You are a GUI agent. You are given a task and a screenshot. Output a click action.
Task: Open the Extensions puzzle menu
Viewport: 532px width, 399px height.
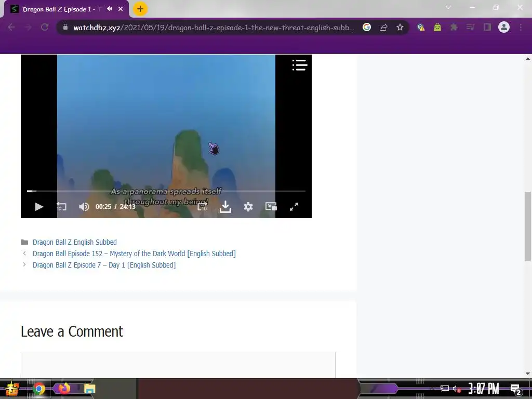pyautogui.click(x=454, y=27)
